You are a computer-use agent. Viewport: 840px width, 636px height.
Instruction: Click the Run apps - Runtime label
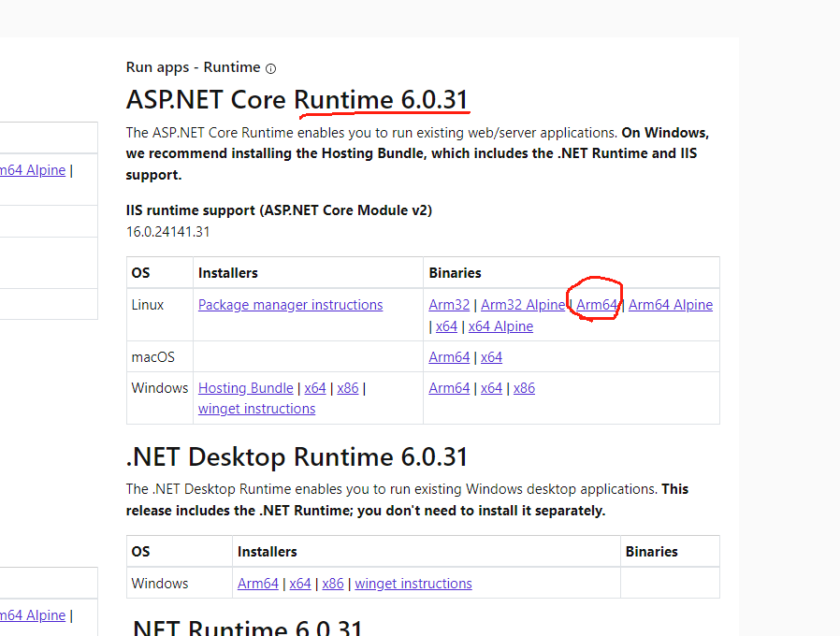[193, 67]
